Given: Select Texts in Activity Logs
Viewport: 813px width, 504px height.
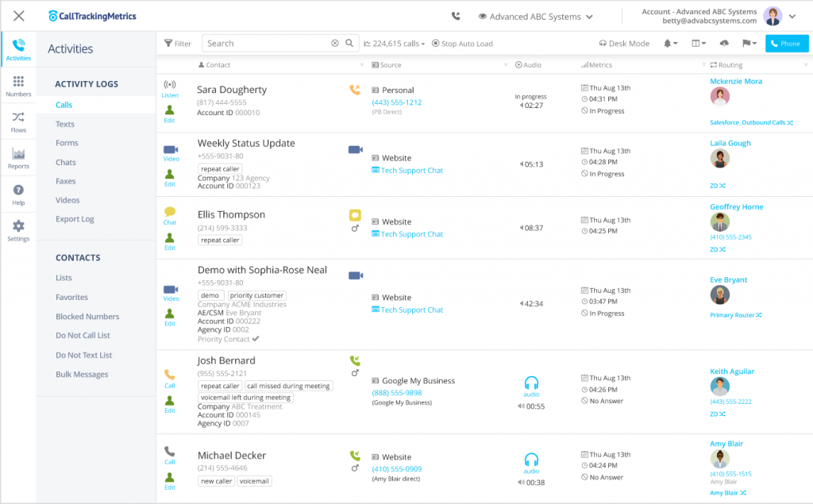Looking at the screenshot, I should point(65,124).
